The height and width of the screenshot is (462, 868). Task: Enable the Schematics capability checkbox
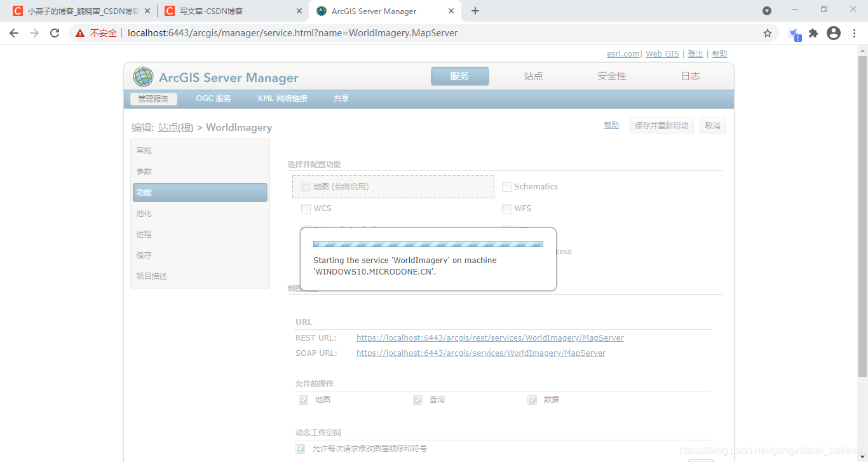507,187
